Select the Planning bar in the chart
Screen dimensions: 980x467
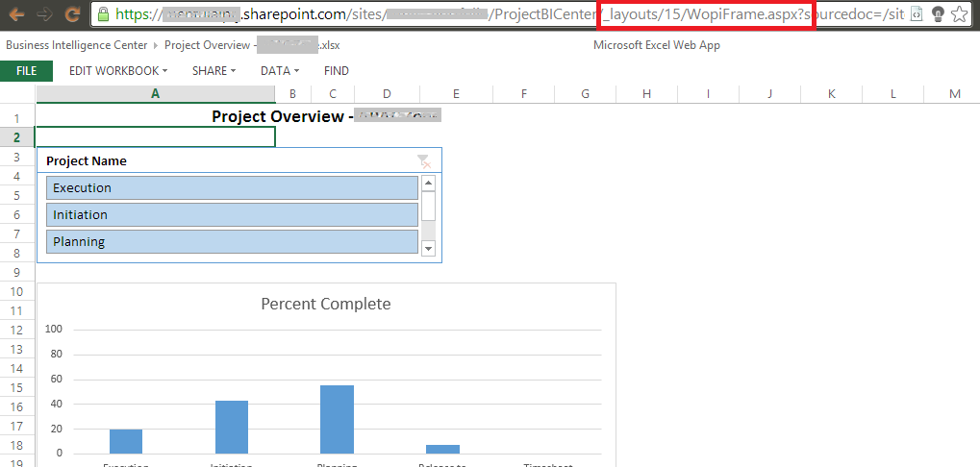pos(337,419)
